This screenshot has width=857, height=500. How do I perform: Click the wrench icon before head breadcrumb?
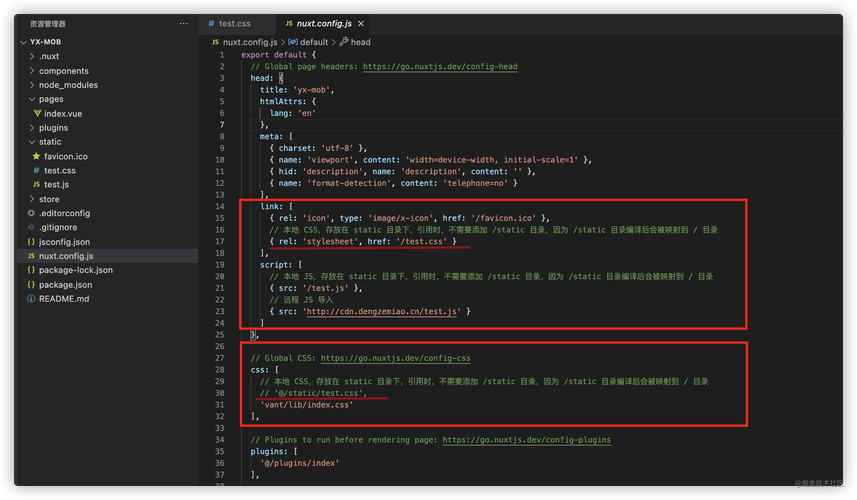(x=344, y=42)
